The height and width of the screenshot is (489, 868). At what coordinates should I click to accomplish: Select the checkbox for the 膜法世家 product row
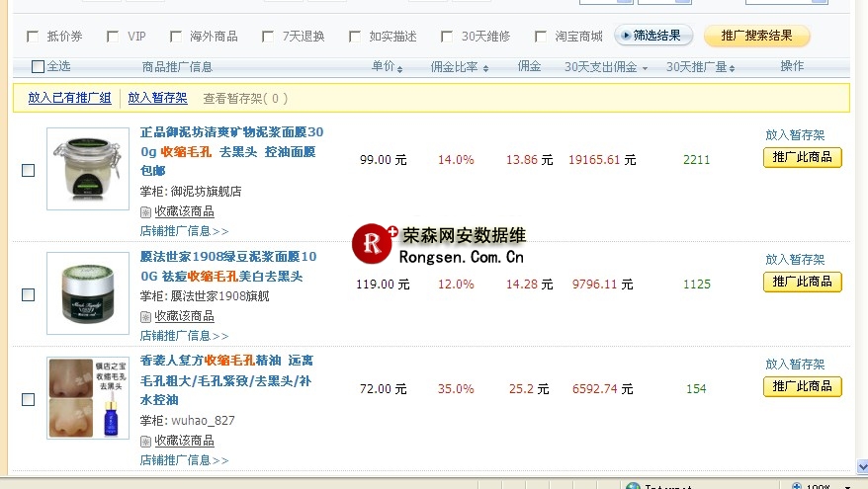(x=29, y=294)
